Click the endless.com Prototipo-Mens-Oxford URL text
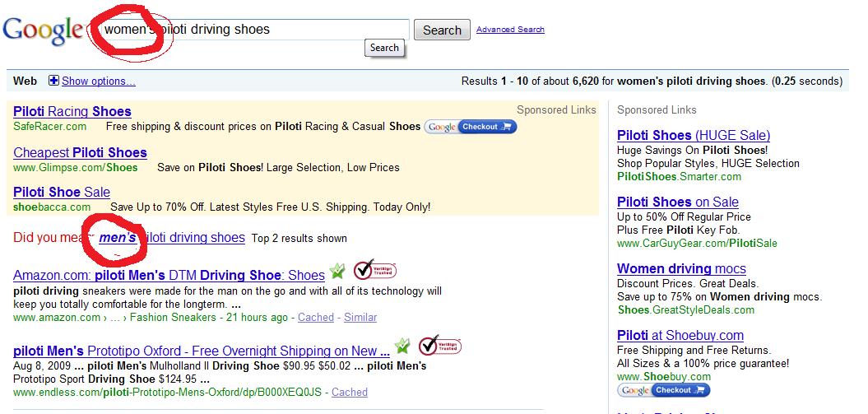 [x=167, y=392]
